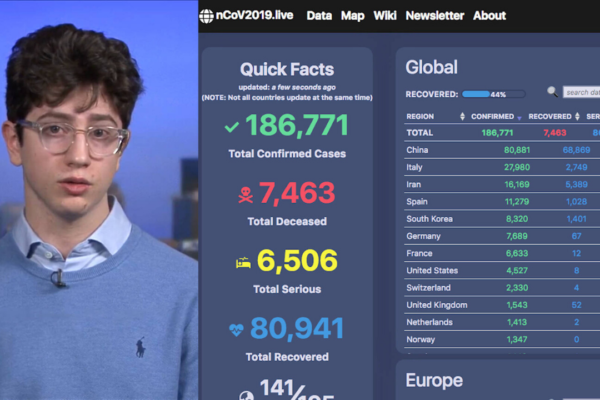
Task: Click the nCoV2019.live globe logo icon
Action: [206, 16]
